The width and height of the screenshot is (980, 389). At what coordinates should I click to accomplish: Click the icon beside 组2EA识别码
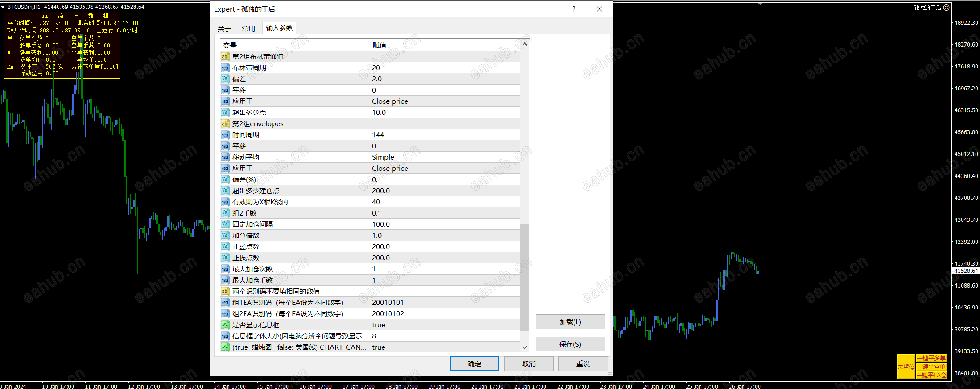[x=225, y=314]
